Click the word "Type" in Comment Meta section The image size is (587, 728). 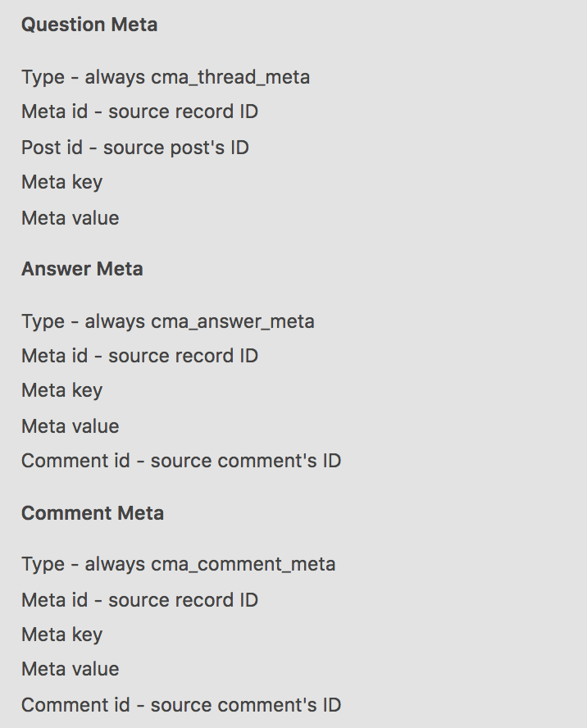point(43,564)
